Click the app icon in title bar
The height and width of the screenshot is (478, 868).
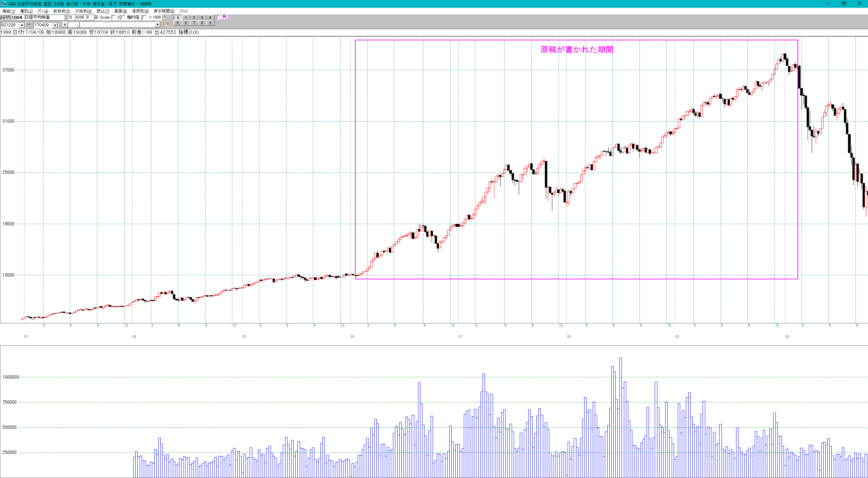coord(3,4)
